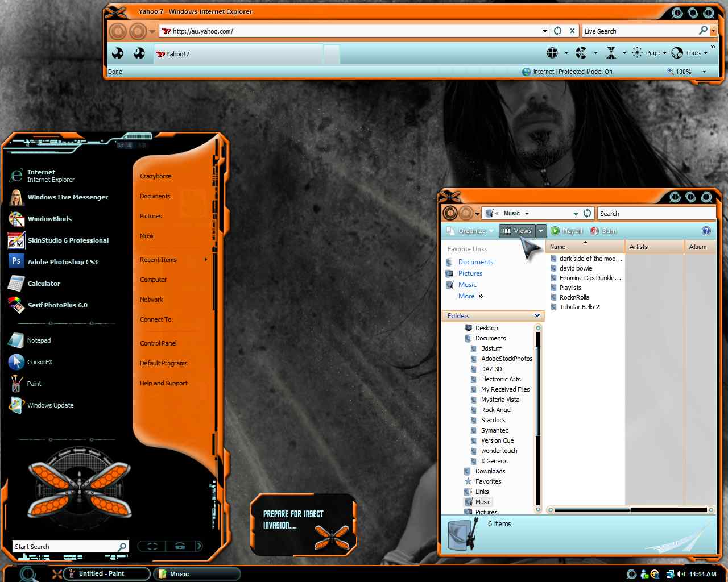The height and width of the screenshot is (582, 728).
Task: Open the zoom level dropdown in IE status bar
Action: coord(704,72)
